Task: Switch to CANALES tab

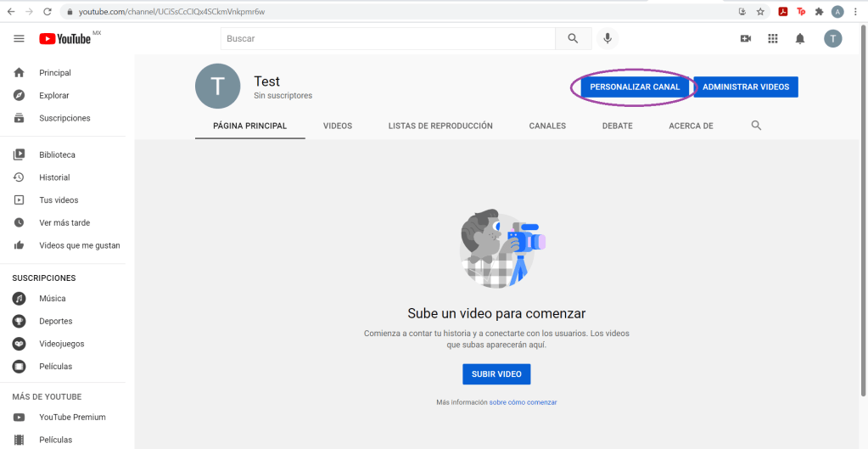Action: point(547,126)
